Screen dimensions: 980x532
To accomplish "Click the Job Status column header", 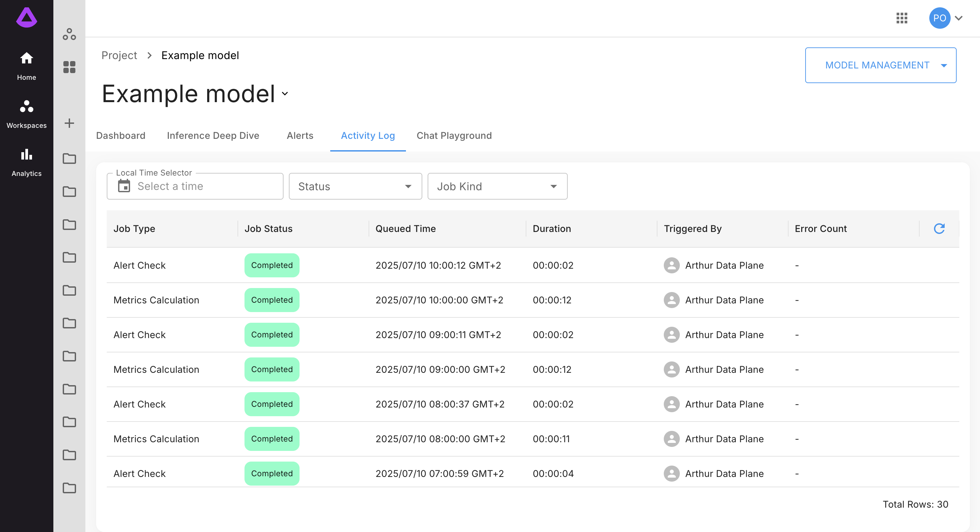I will [269, 228].
